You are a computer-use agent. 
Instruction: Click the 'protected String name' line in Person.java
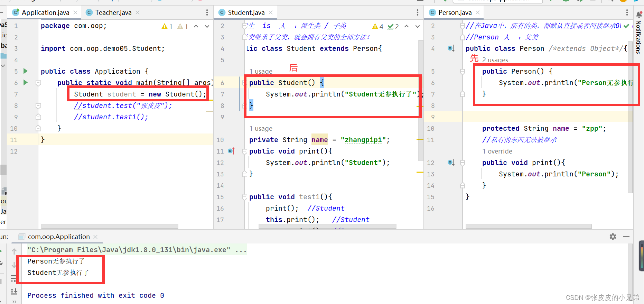click(544, 129)
